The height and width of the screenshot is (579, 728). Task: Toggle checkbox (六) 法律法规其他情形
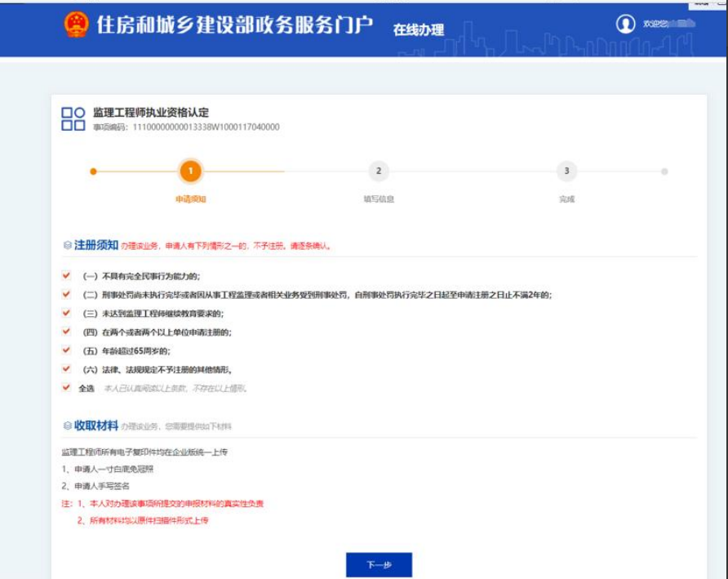pos(67,370)
